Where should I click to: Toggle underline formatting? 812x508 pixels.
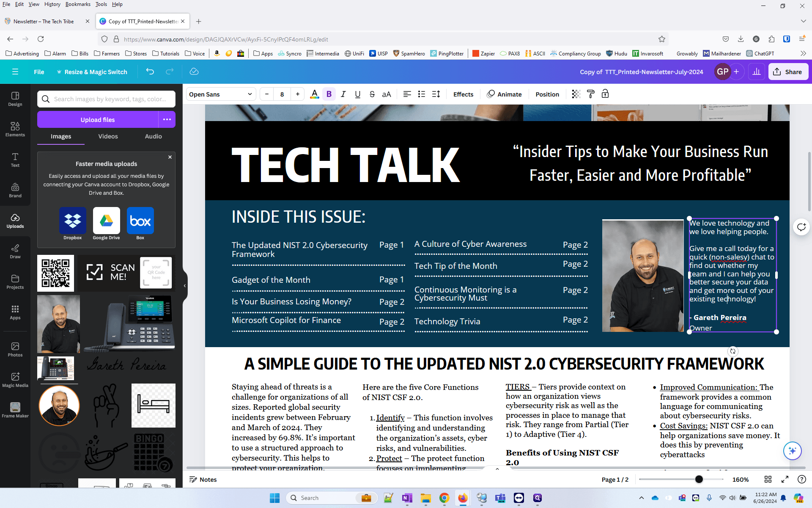click(358, 94)
